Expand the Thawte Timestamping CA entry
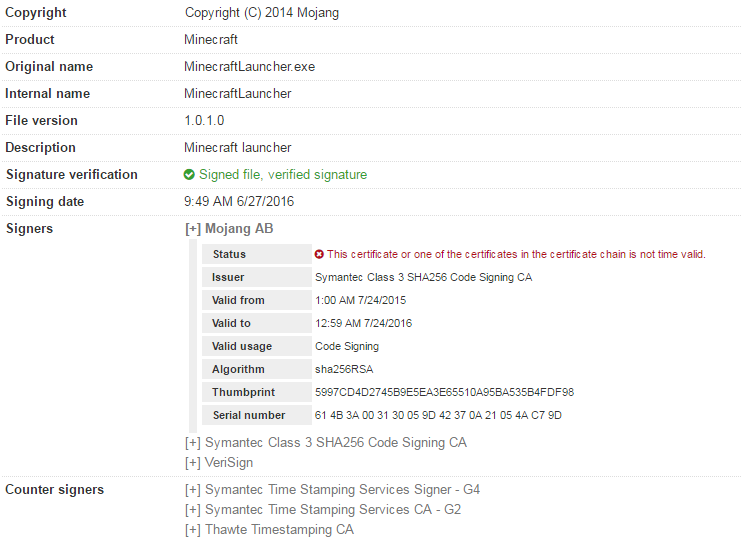This screenshot has height=547, width=741. tap(193, 530)
